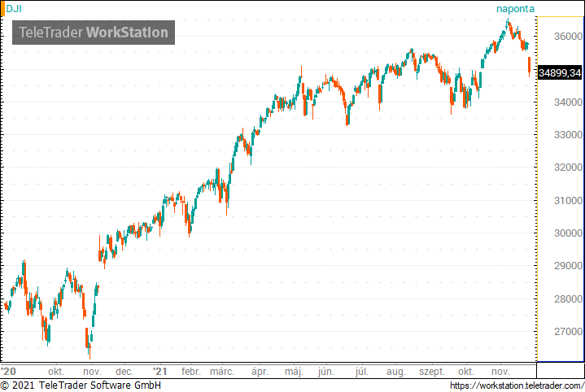
Task: Click the 'jún.' month label
Action: (325, 372)
